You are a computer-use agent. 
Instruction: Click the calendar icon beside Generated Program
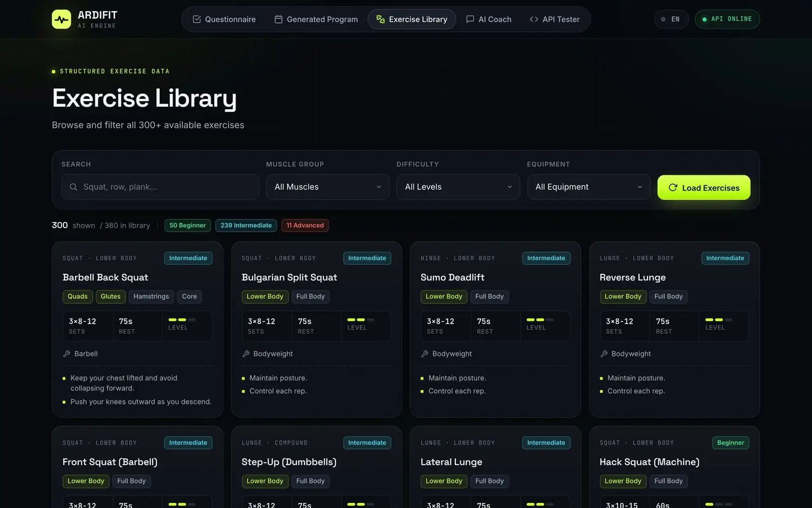pyautogui.click(x=279, y=19)
